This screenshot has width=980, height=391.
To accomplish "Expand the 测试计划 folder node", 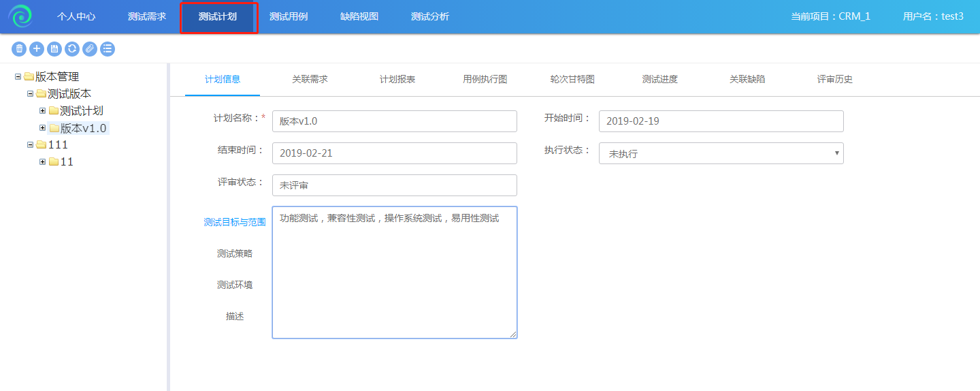I will [x=42, y=110].
